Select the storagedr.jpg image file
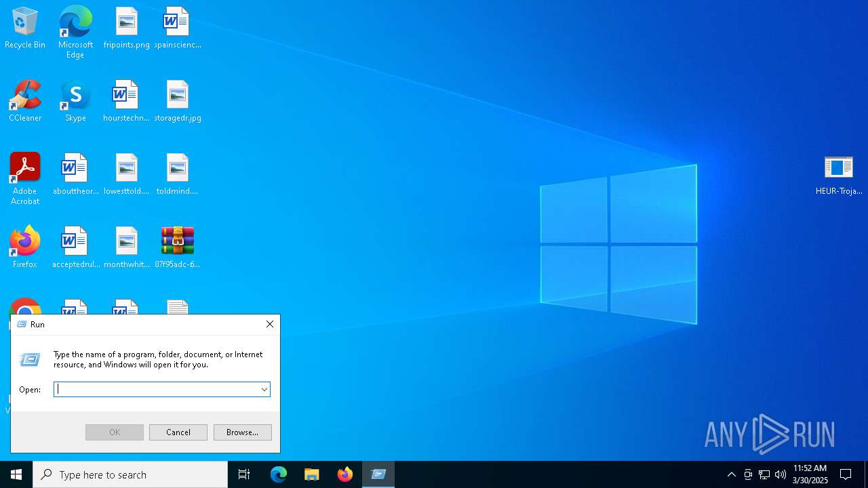Viewport: 868px width, 488px height. pyautogui.click(x=178, y=102)
